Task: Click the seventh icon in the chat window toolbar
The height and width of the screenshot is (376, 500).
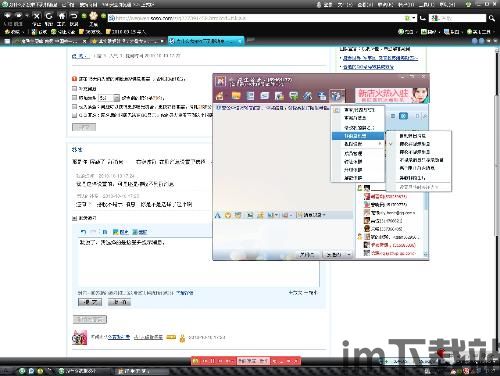Action: pos(308,96)
